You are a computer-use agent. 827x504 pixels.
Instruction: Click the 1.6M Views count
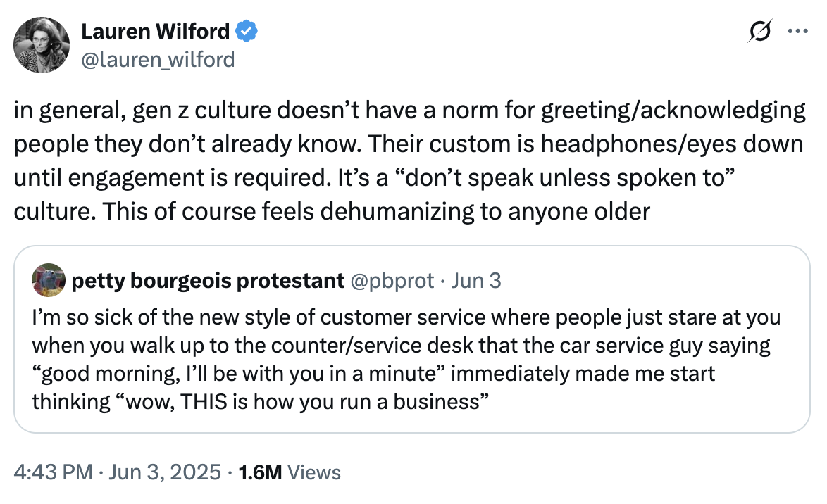coord(290,472)
